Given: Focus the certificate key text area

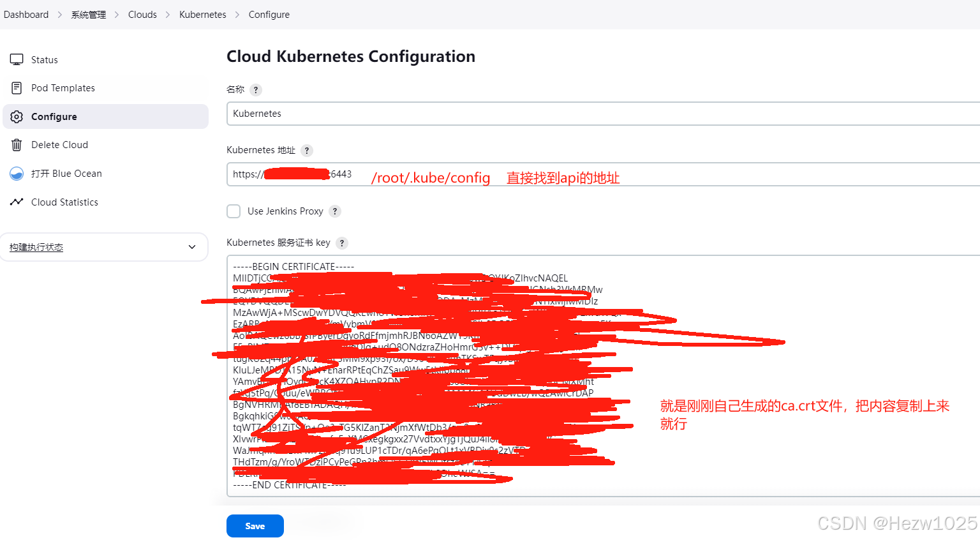Looking at the screenshot, I should click(603, 376).
